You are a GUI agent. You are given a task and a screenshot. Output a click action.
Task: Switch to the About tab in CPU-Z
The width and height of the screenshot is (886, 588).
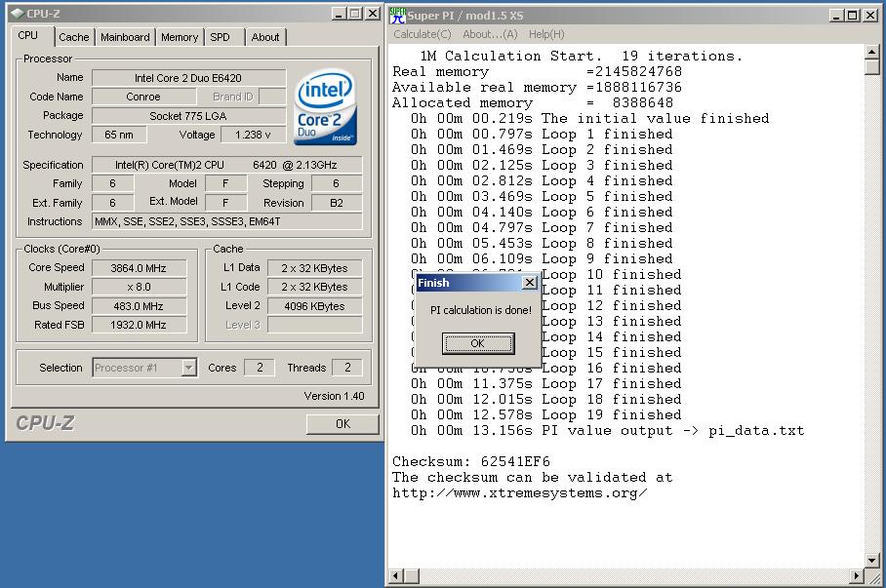pos(265,37)
